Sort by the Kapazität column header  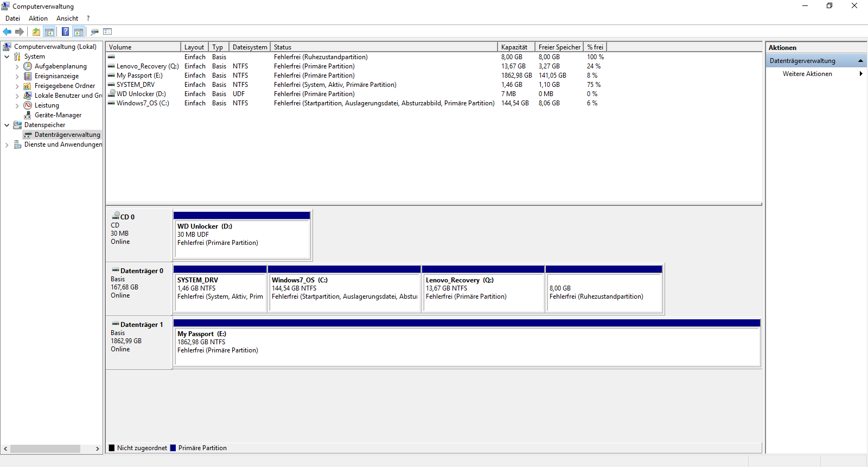click(x=516, y=47)
